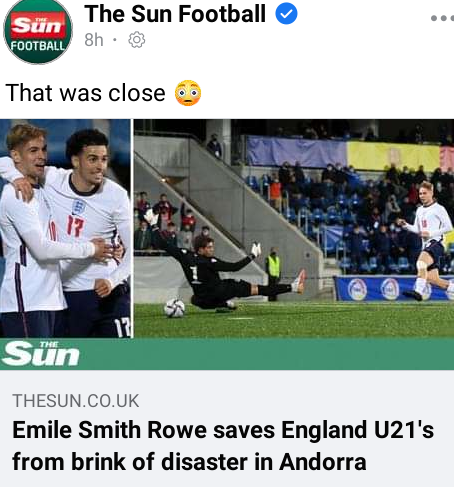Open the two celebrating players photo
Viewport: 454px width, 487px height.
click(x=65, y=228)
